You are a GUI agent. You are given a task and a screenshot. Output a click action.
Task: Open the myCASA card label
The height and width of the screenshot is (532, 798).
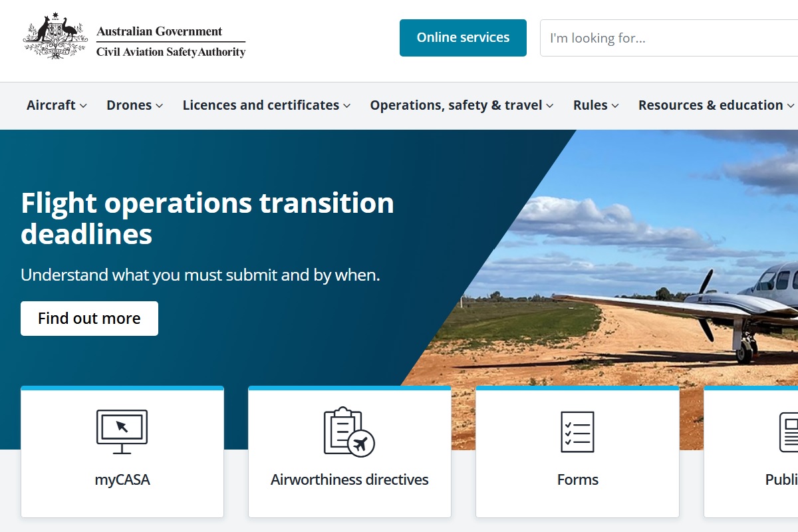[122, 479]
